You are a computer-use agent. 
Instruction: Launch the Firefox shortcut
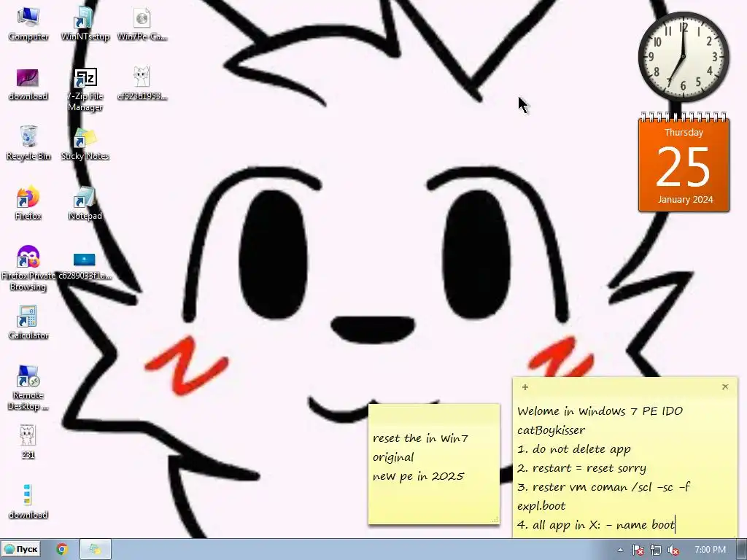click(x=28, y=203)
